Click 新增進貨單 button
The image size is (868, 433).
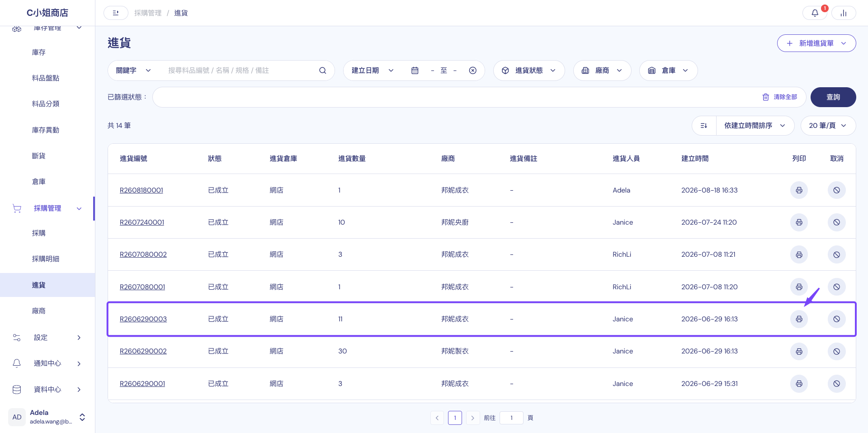click(816, 43)
